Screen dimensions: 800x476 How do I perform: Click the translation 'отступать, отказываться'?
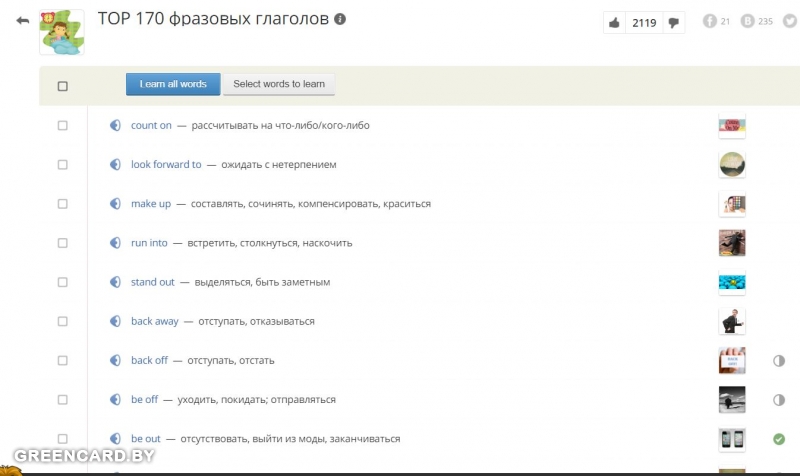pos(256,321)
